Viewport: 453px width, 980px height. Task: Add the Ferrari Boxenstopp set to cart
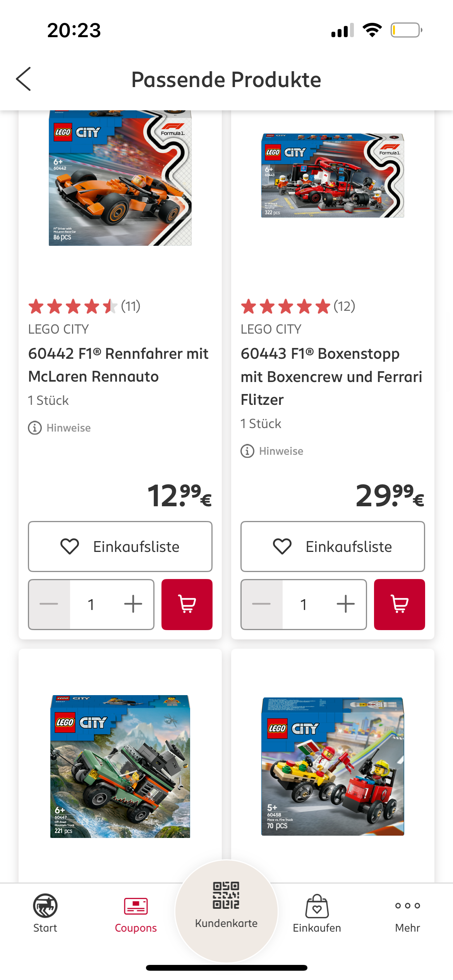coord(399,604)
